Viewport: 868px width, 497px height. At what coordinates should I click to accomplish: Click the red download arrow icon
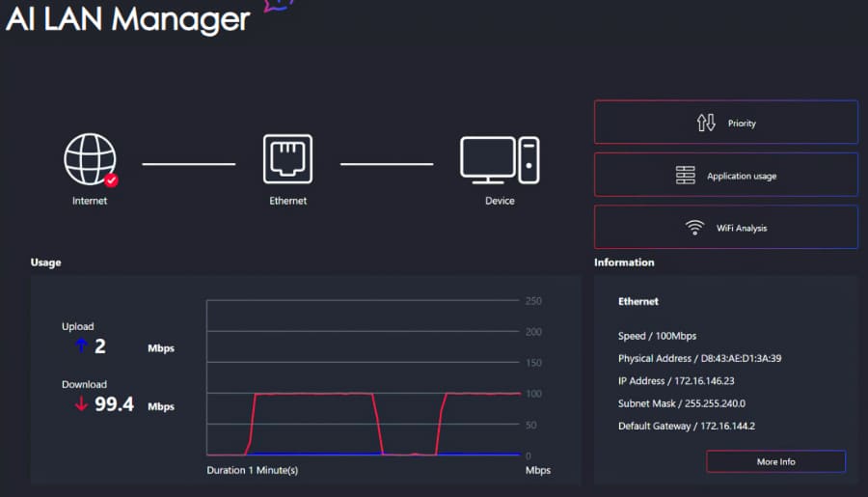pos(81,403)
